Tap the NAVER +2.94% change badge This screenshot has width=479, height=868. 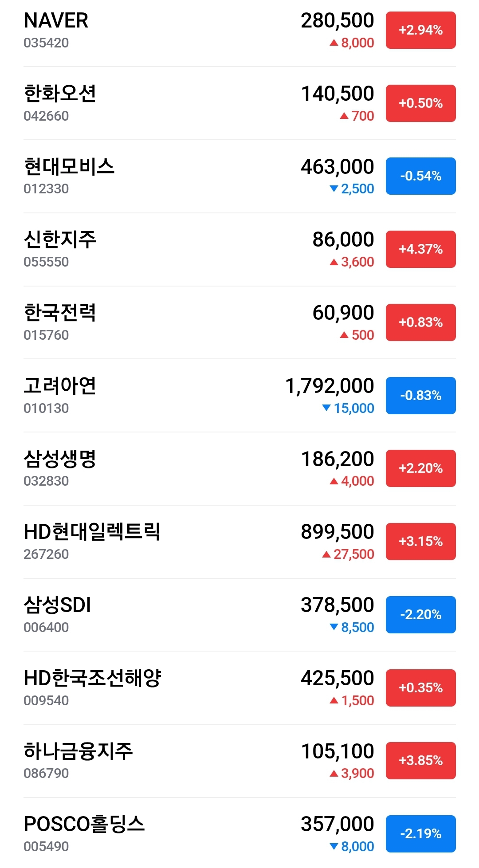pyautogui.click(x=420, y=30)
